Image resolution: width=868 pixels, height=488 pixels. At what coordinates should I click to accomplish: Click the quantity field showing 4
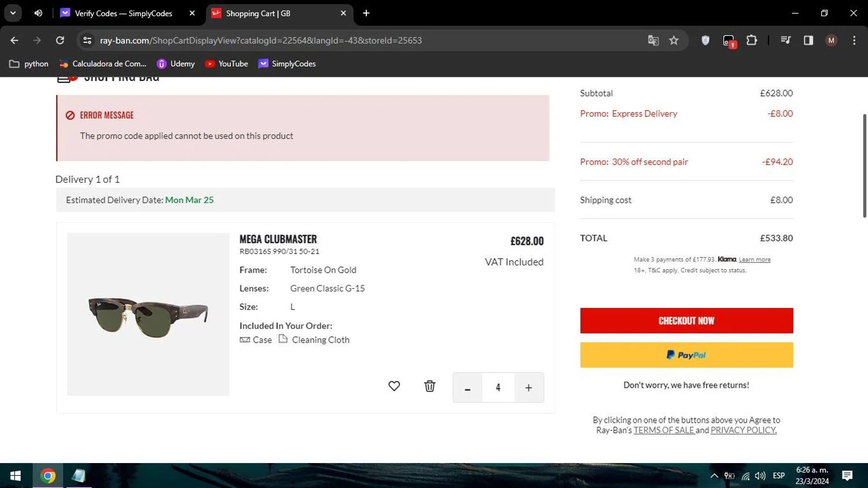click(498, 388)
